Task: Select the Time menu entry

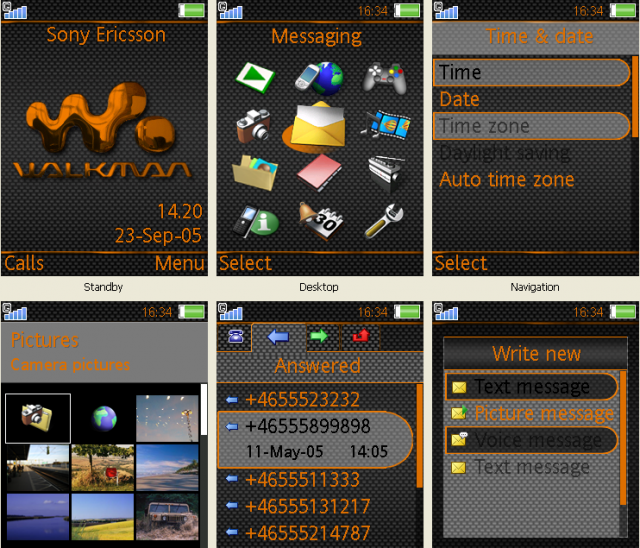Action: [x=531, y=73]
